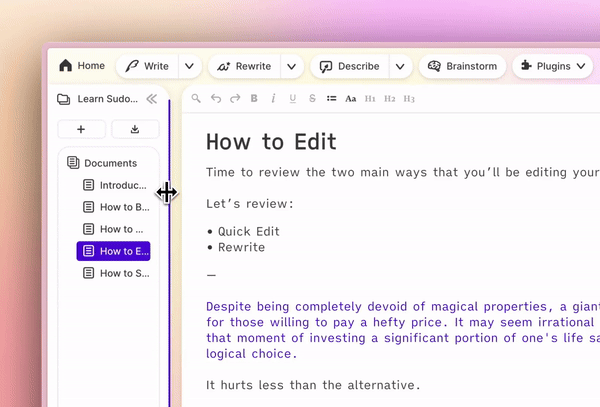Viewport: 600px width, 407px height.
Task: Undo the last edit
Action: click(216, 98)
